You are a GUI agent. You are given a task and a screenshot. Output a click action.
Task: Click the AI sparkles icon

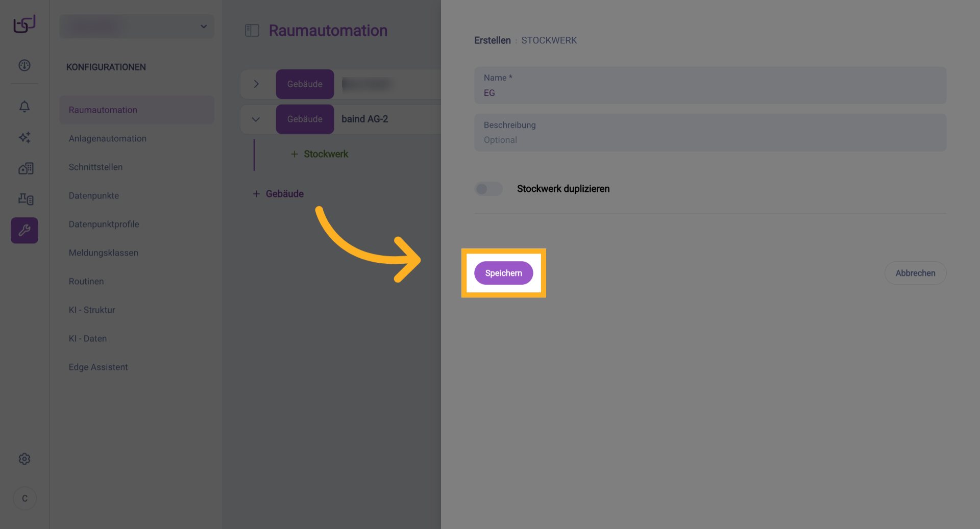click(x=24, y=137)
